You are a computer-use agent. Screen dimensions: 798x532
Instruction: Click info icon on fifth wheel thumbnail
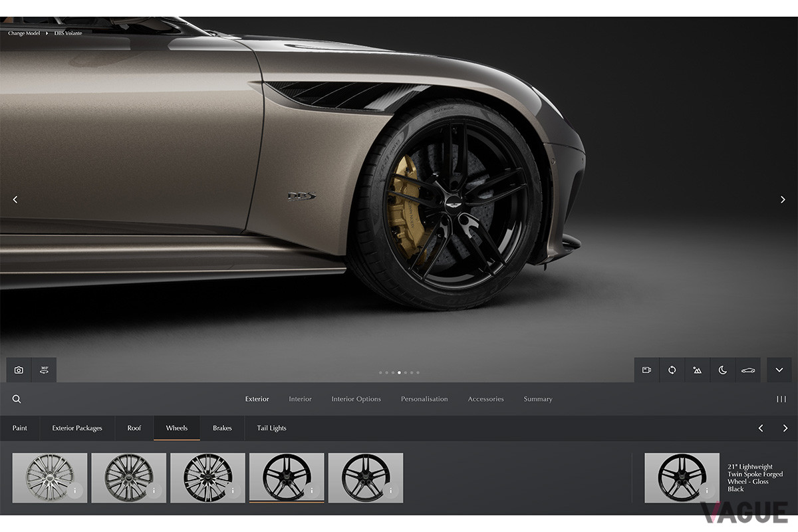pyautogui.click(x=390, y=491)
